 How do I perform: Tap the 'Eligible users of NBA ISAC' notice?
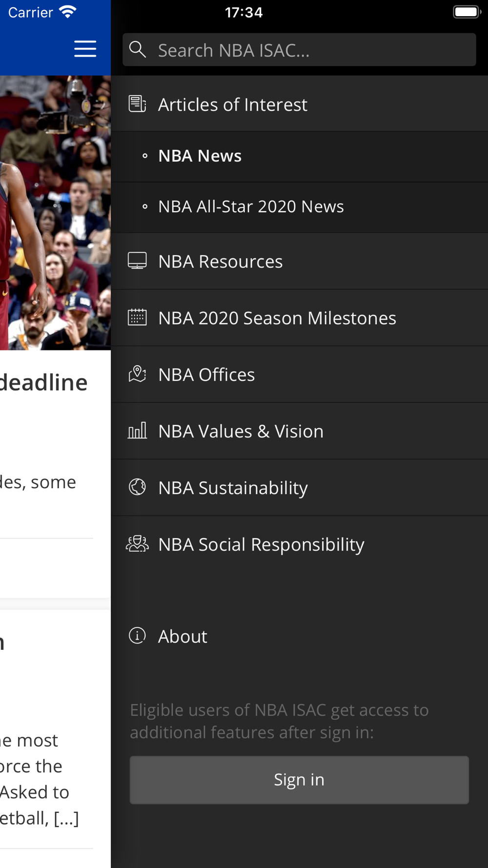279,721
